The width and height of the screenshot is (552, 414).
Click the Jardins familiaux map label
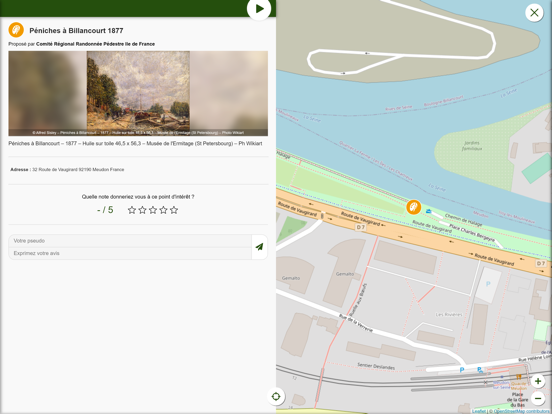pyautogui.click(x=472, y=146)
